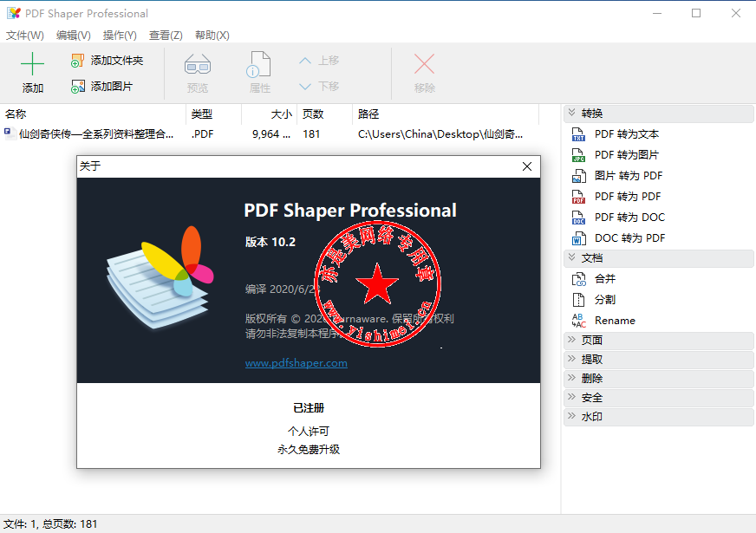
Task: Click the Move Down (下移) arrow
Action: 304,87
